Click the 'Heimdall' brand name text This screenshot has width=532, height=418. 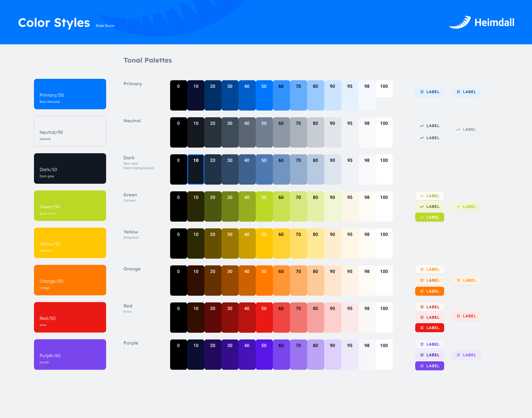coord(494,22)
